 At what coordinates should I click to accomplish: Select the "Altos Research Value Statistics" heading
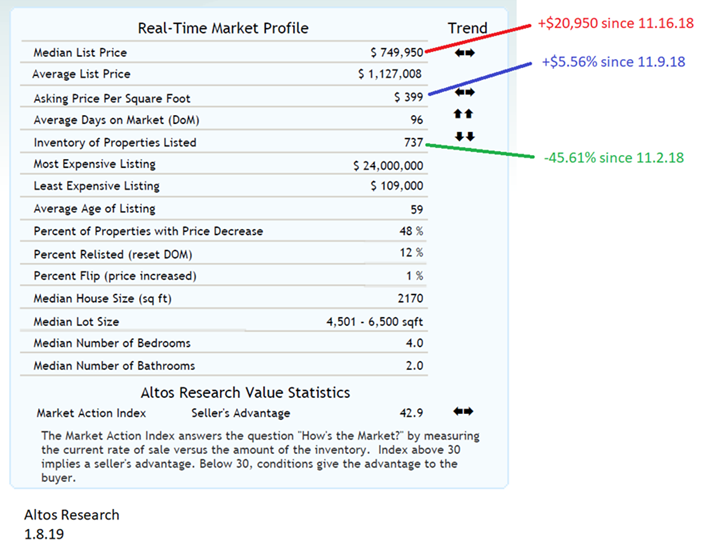click(x=228, y=392)
